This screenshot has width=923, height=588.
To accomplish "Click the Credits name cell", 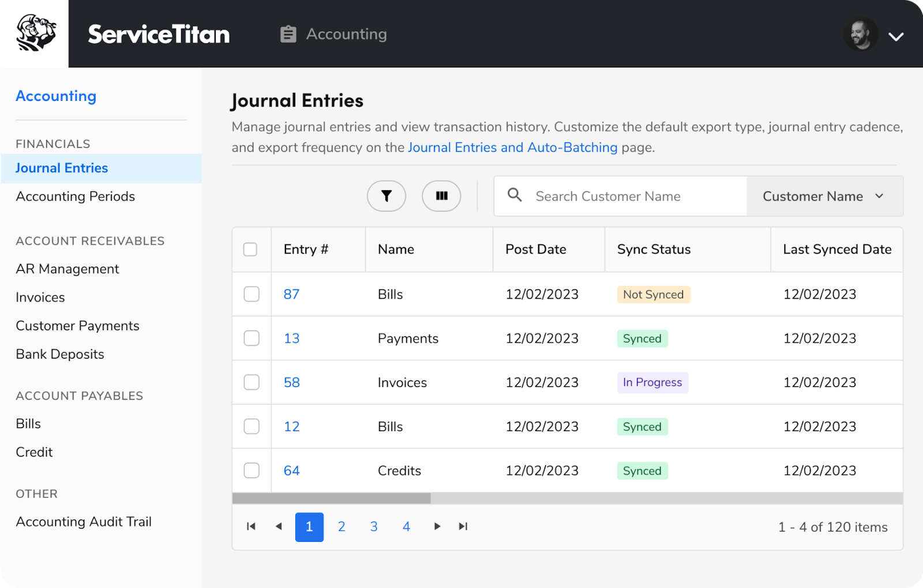I will [399, 470].
